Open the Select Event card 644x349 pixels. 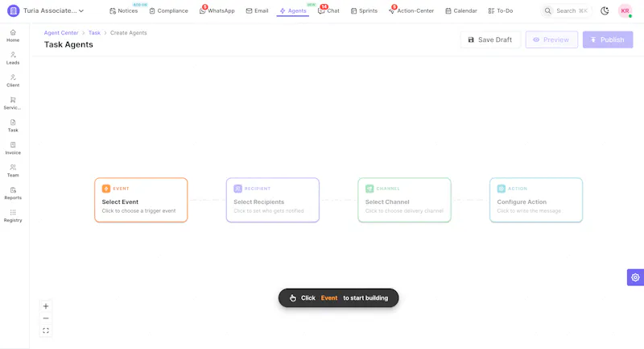pyautogui.click(x=141, y=200)
